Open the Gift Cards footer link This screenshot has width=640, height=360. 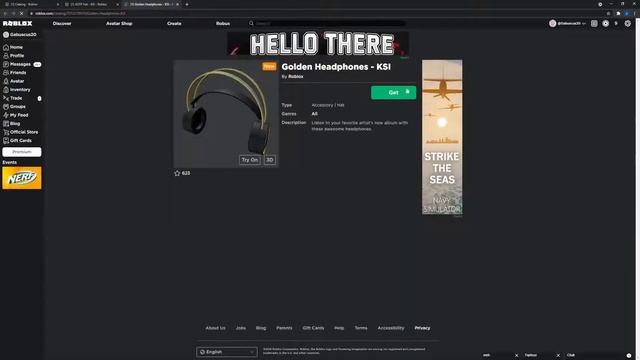point(313,328)
